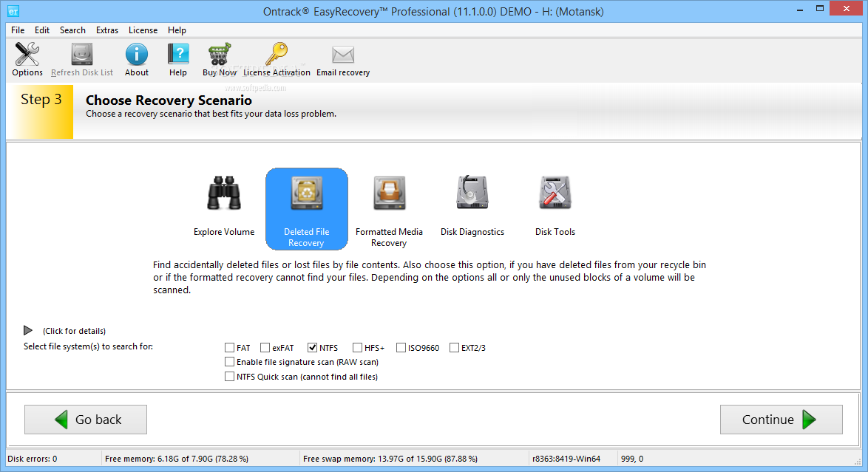The width and height of the screenshot is (868, 472).
Task: Open the License menu
Action: pos(143,30)
